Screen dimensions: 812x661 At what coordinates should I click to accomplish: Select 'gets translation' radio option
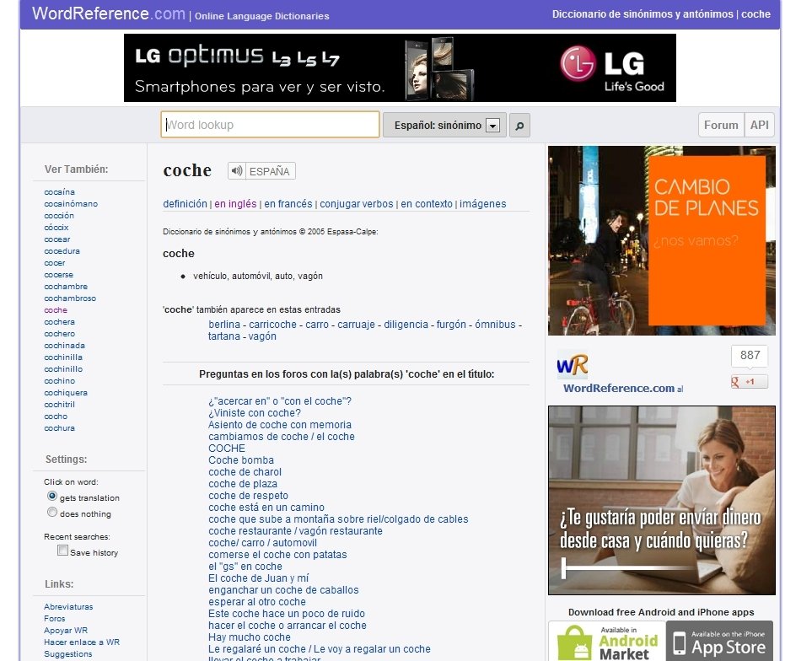tap(51, 496)
